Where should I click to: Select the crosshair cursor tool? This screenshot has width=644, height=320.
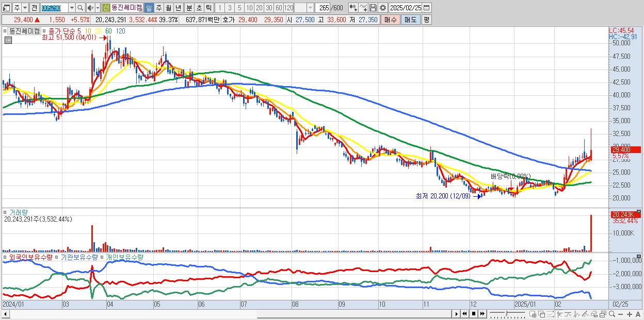click(559, 314)
